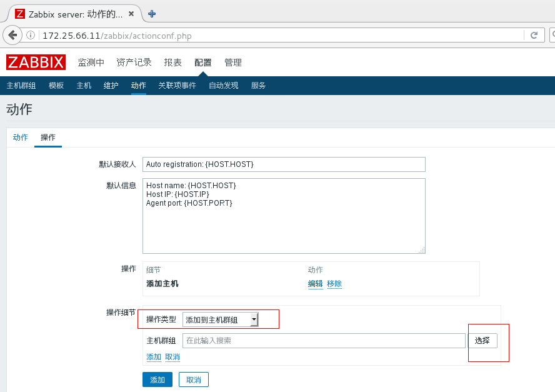Viewport: 555px width, 392px height.
Task: Click the 取消 button at the bottom
Action: click(193, 379)
